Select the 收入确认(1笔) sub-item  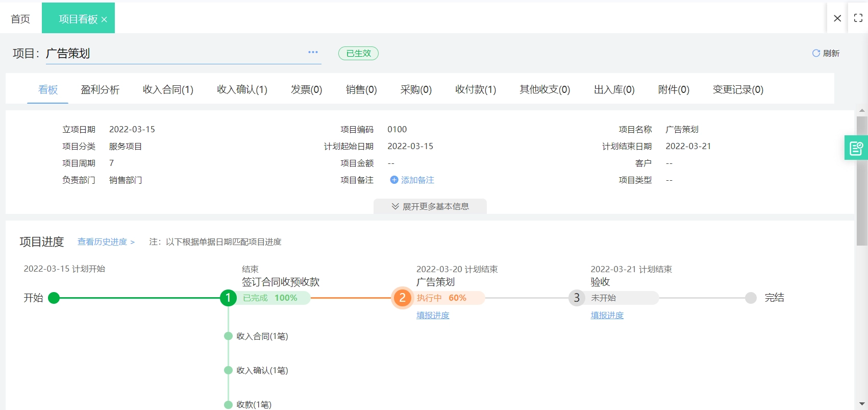[x=262, y=370]
